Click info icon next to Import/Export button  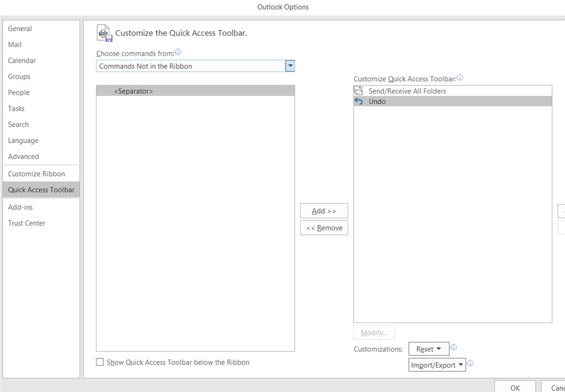click(470, 363)
